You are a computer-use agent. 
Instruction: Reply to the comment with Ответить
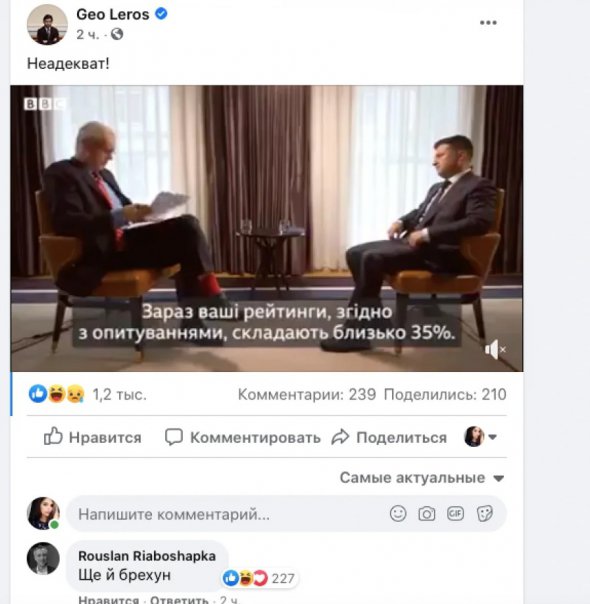coord(179,599)
